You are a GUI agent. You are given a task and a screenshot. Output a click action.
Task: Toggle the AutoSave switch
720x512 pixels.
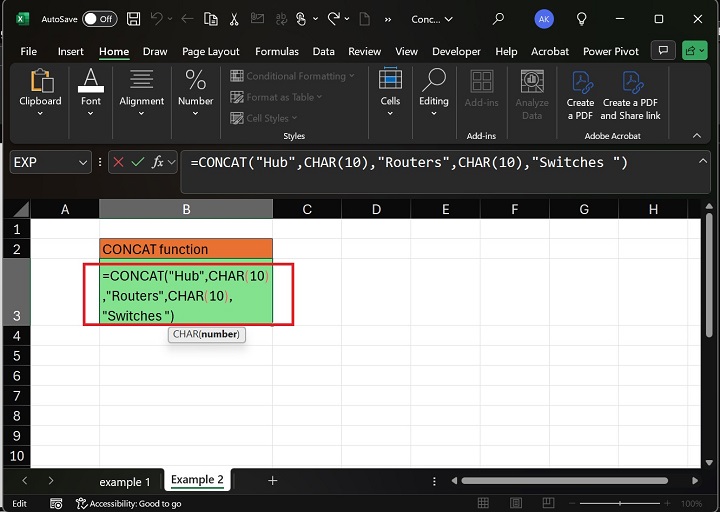pyautogui.click(x=98, y=19)
